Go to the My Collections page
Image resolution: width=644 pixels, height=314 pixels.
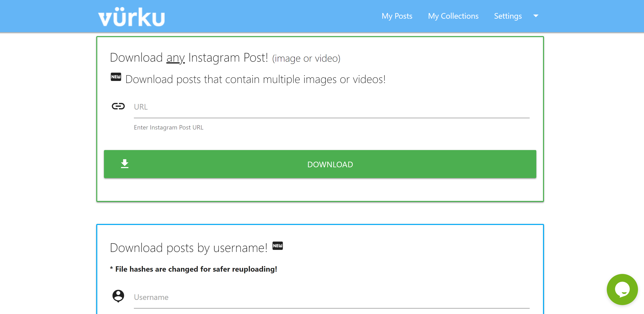453,16
